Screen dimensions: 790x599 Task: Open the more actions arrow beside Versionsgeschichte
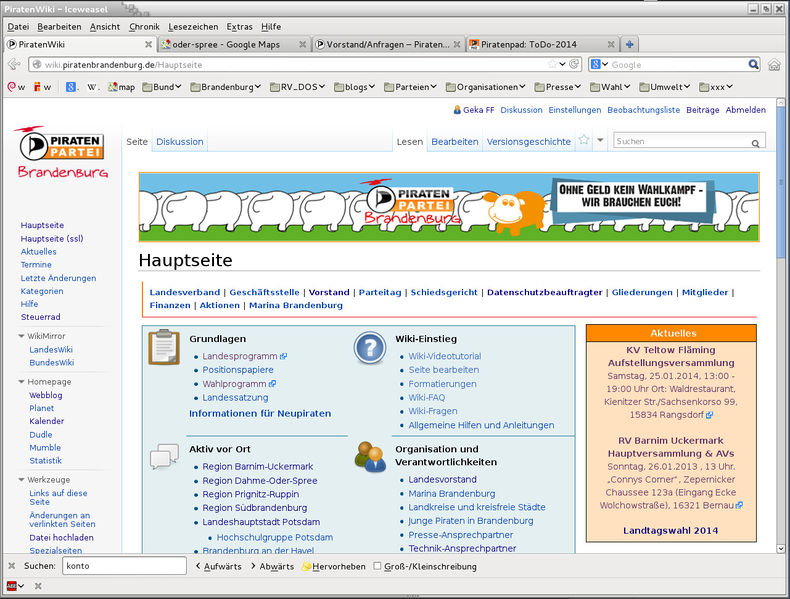pyautogui.click(x=601, y=141)
